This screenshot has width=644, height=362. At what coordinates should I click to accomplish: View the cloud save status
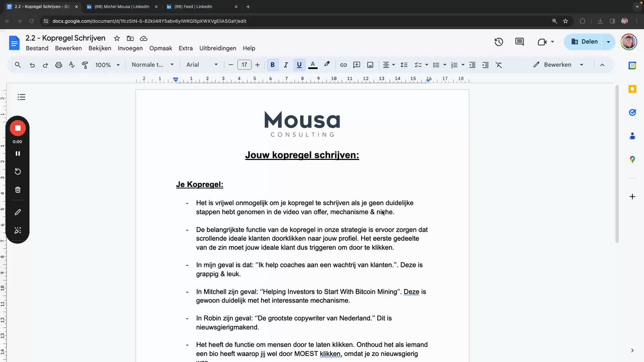coord(143,38)
